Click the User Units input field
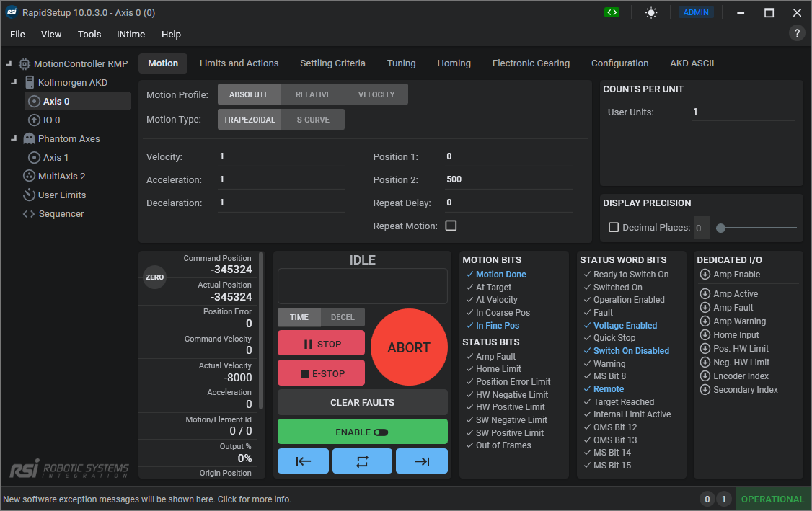 click(743, 112)
